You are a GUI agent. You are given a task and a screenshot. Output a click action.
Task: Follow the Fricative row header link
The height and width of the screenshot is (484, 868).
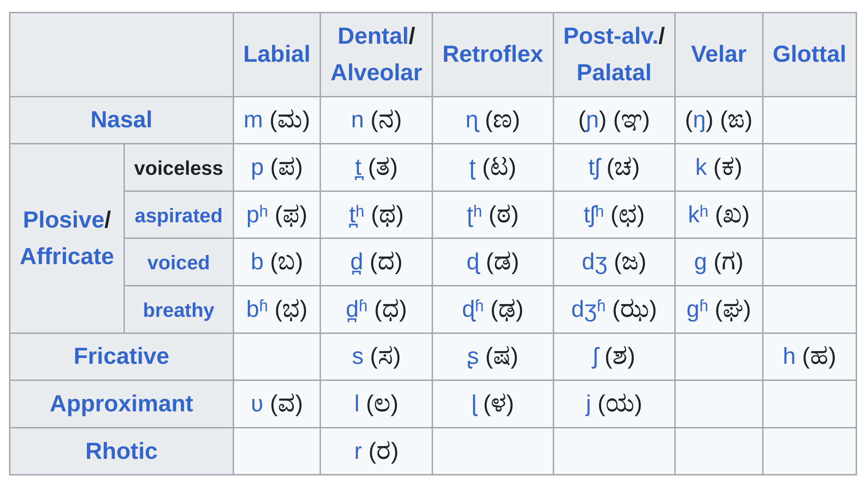121,356
